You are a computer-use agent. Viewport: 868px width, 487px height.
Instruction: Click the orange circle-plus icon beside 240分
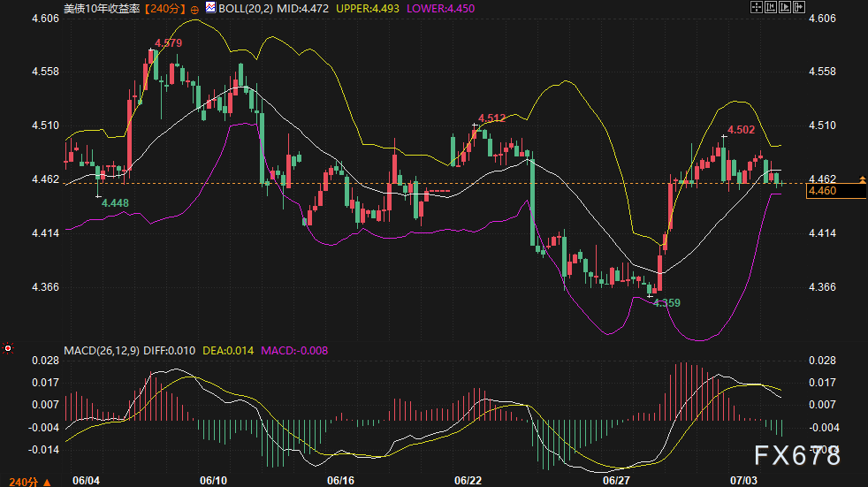(x=194, y=10)
